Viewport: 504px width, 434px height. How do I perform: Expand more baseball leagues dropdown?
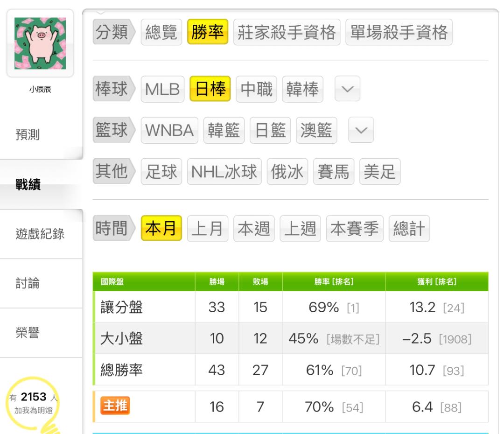[348, 89]
